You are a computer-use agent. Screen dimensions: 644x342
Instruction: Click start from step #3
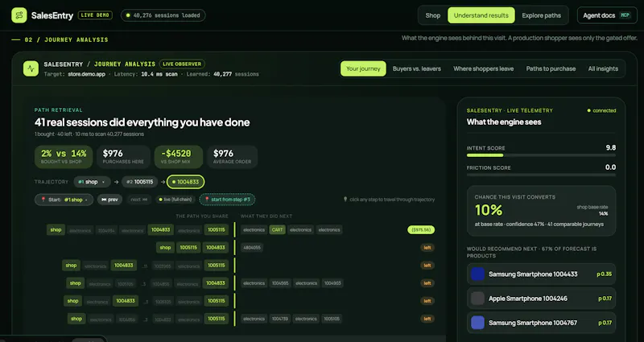pos(227,200)
